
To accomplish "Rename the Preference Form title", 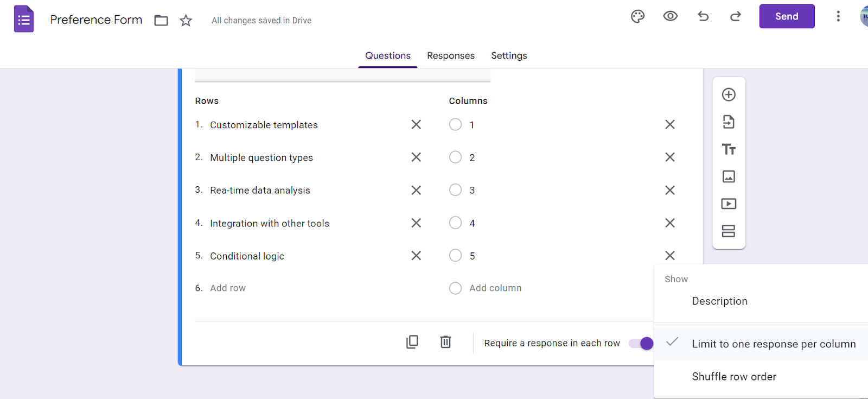I will click(x=96, y=20).
